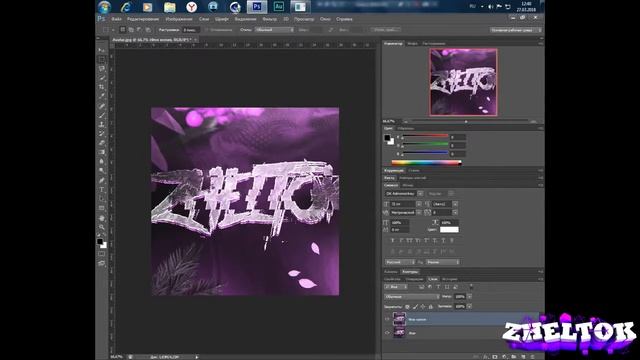Open Internet Explorer from the taskbar
This screenshot has height=360, width=640.
pos(126,7)
